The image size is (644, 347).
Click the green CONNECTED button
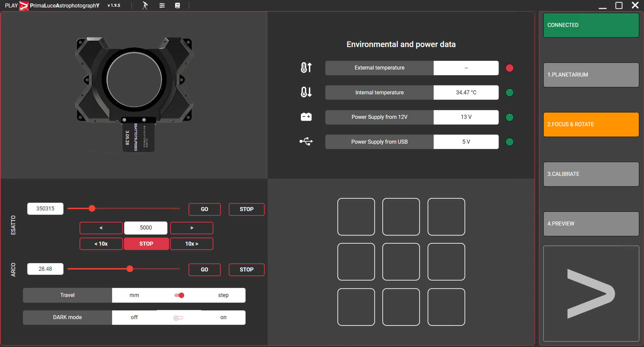(591, 25)
